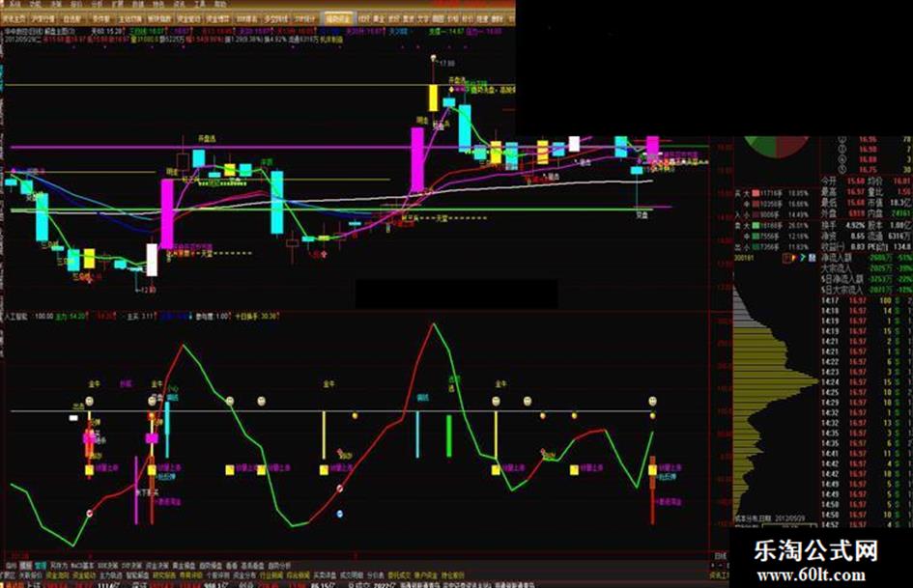Viewport: 913px width, 588px height.
Task: Open the 工具 menu
Action: coord(198,4)
